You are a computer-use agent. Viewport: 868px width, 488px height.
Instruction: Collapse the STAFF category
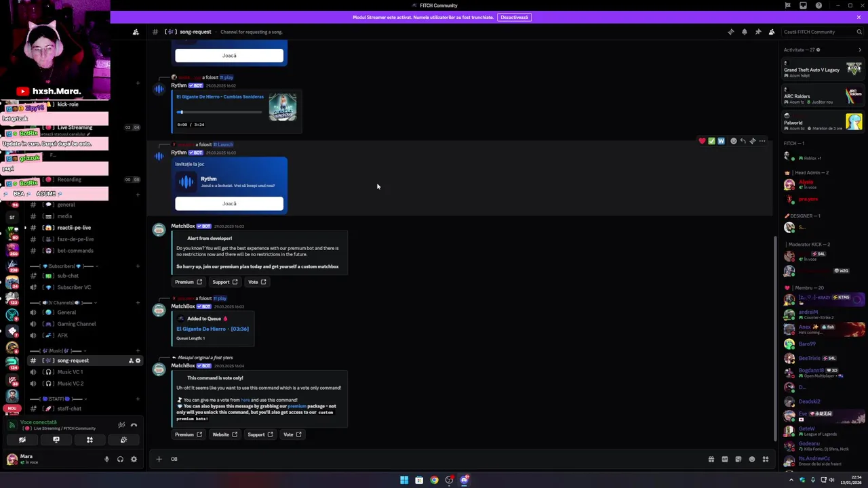(x=60, y=399)
